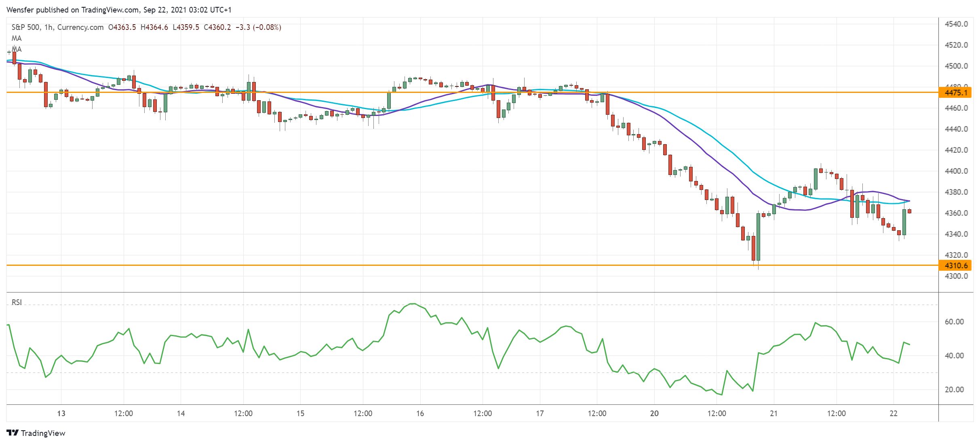Click the 1h timeframe label

[x=48, y=27]
